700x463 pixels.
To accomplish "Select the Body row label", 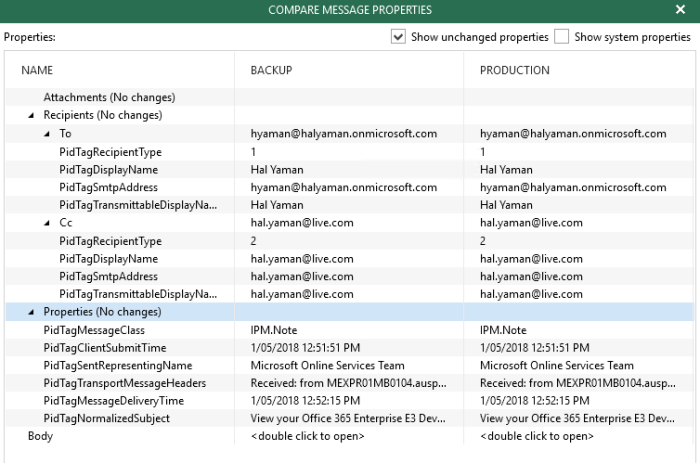I will [40, 436].
